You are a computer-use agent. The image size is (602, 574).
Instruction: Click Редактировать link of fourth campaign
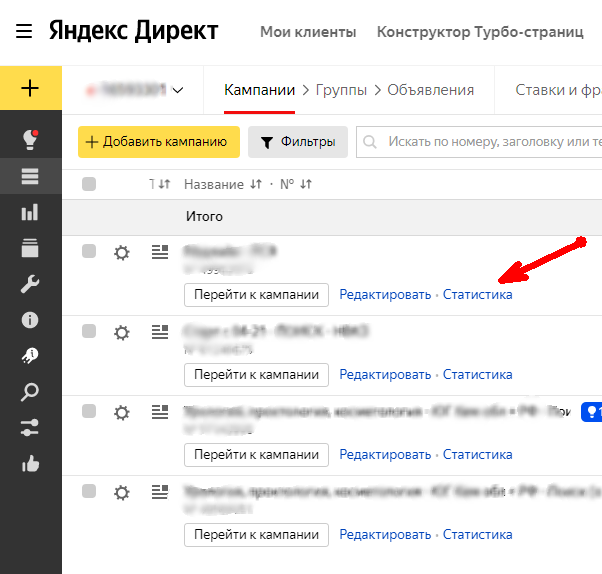[385, 534]
